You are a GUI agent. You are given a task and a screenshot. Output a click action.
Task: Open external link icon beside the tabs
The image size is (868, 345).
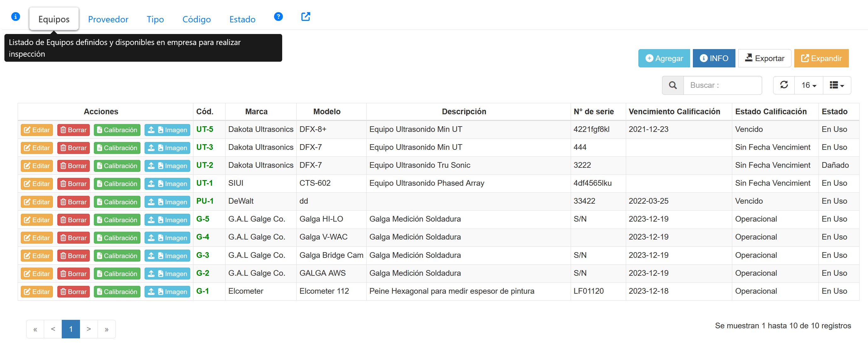(x=305, y=16)
